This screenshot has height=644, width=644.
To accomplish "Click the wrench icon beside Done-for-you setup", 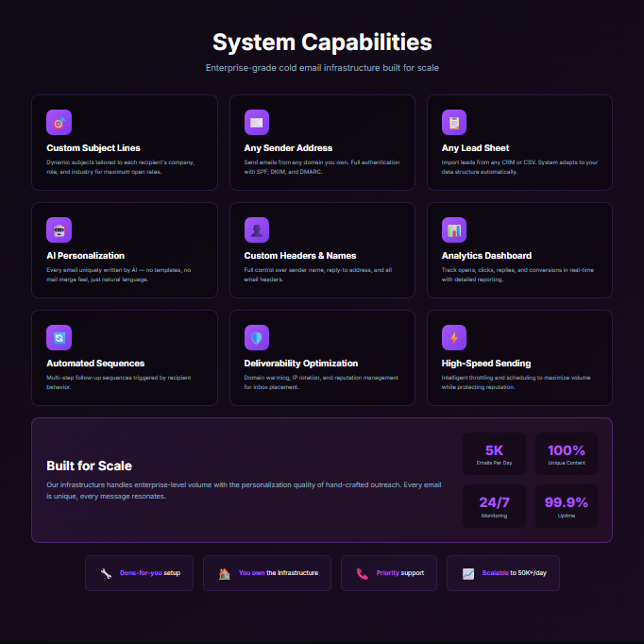I will pos(106,573).
